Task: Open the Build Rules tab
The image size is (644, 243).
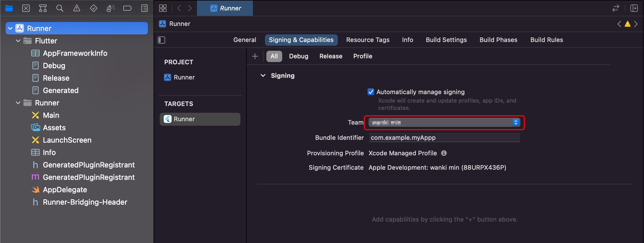Action: coord(547,40)
